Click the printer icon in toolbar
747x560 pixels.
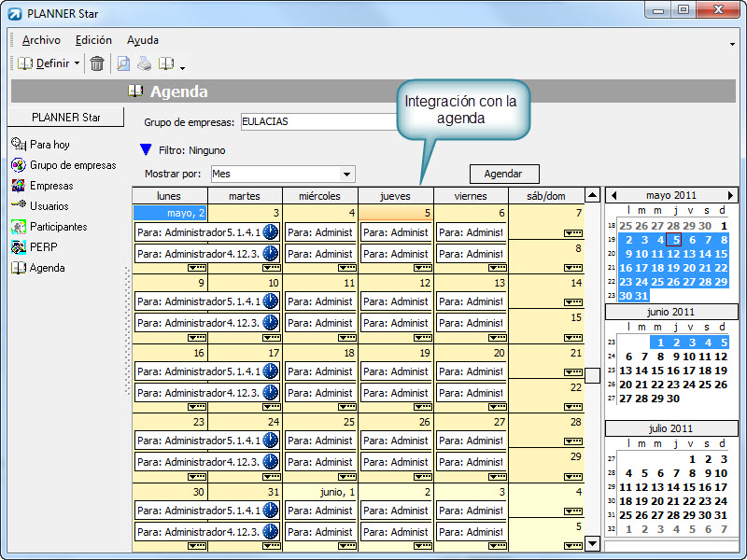click(144, 63)
